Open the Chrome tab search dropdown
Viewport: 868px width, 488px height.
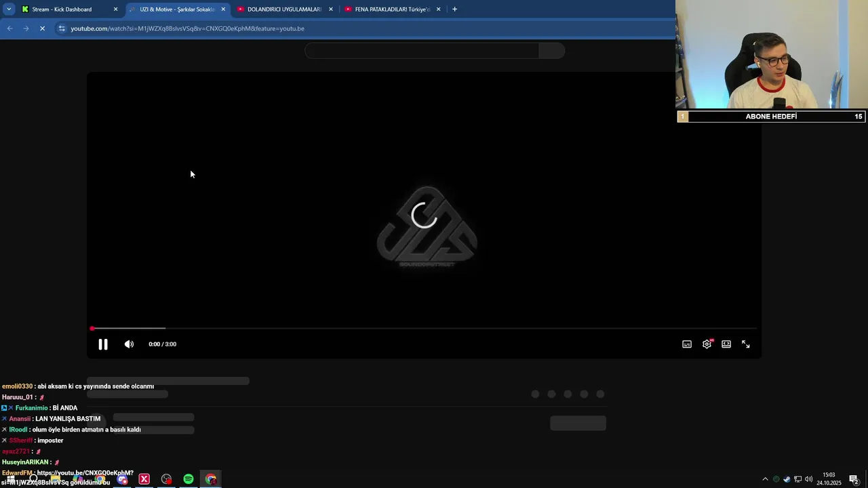9,9
